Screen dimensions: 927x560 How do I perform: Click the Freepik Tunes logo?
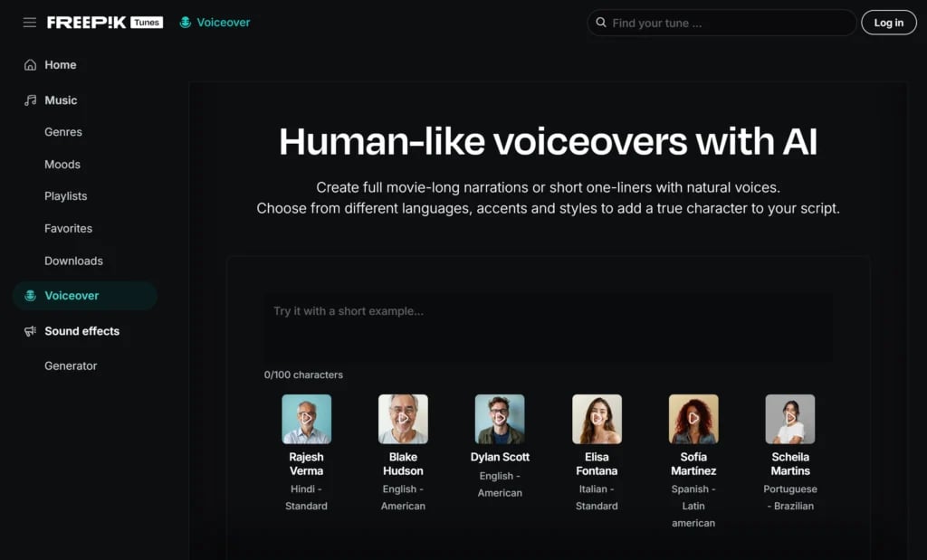pyautogui.click(x=105, y=22)
